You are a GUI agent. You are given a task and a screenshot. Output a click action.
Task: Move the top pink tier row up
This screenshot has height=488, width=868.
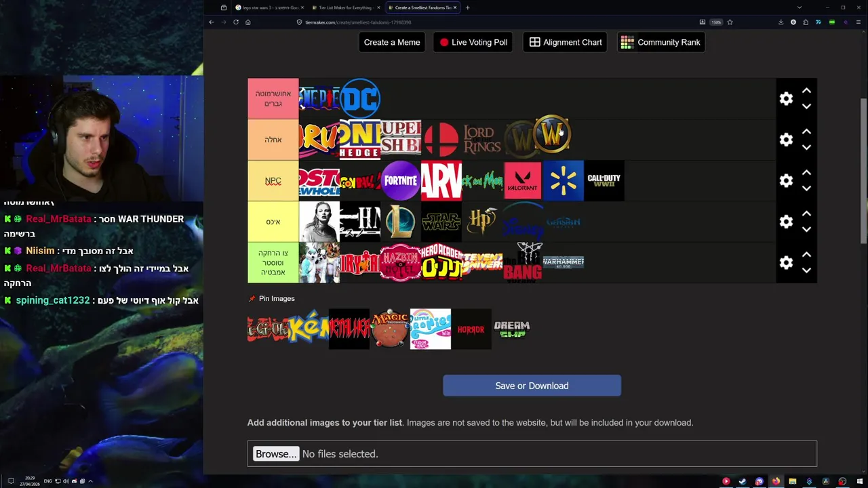[x=806, y=91]
